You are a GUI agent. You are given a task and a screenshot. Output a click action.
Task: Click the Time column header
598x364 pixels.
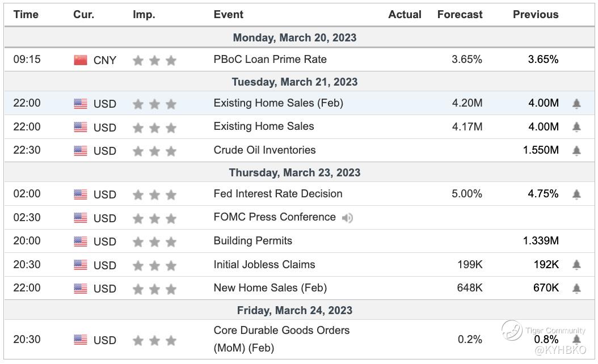click(x=26, y=15)
